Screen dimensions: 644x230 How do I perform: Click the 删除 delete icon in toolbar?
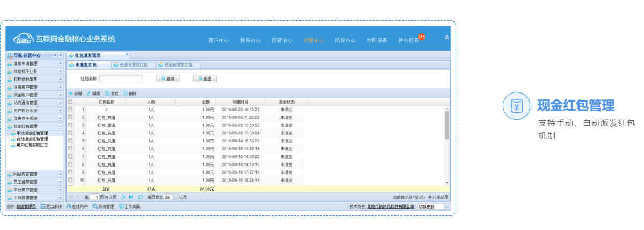click(x=126, y=94)
